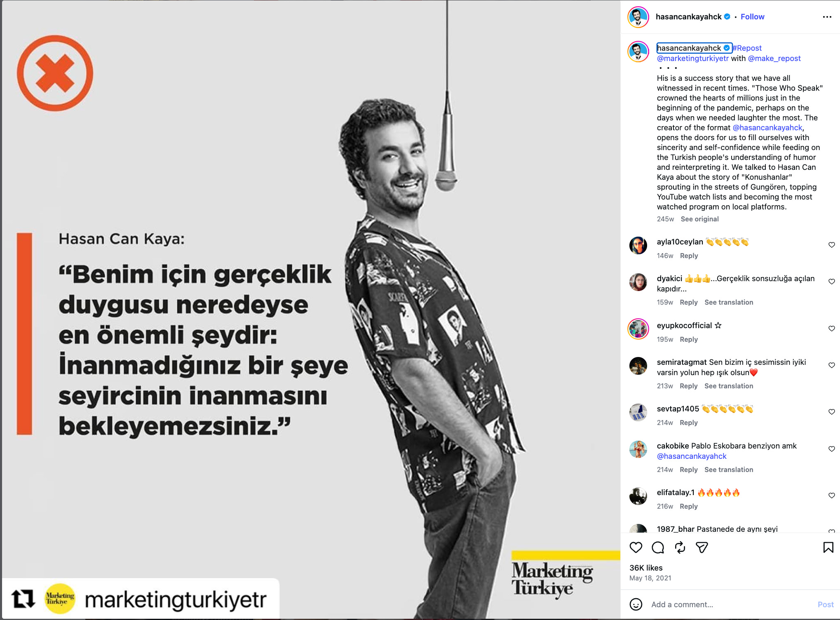Viewport: 840px width, 620px height.
Task: View the 36K likes list
Action: point(646,568)
